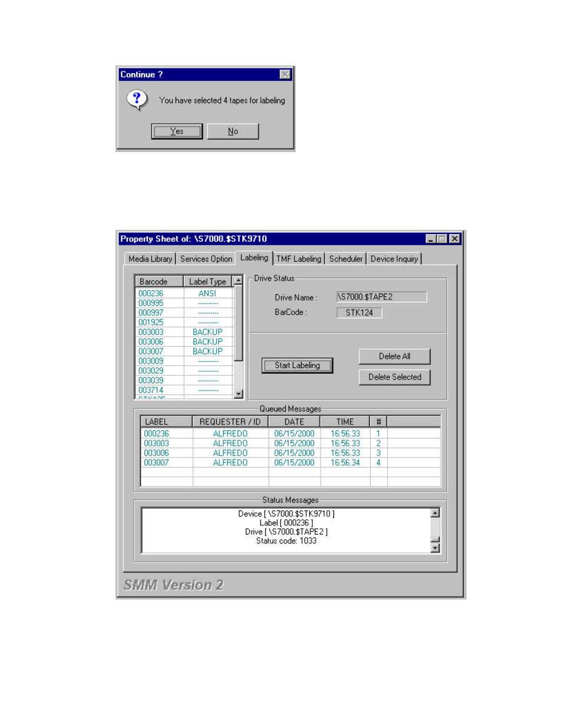Click the ANSI label type cell
This screenshot has height=728, width=562.
click(x=207, y=293)
